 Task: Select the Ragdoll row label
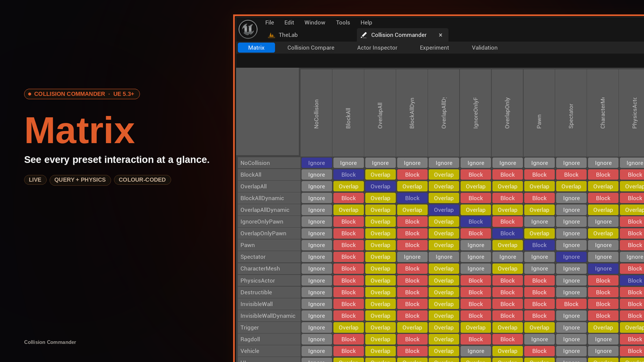[268, 339]
